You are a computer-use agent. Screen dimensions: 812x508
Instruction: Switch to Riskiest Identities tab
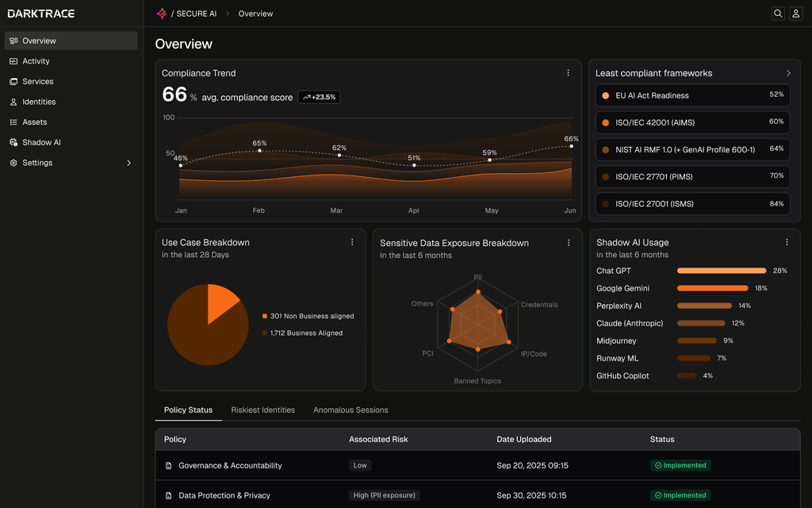click(263, 410)
